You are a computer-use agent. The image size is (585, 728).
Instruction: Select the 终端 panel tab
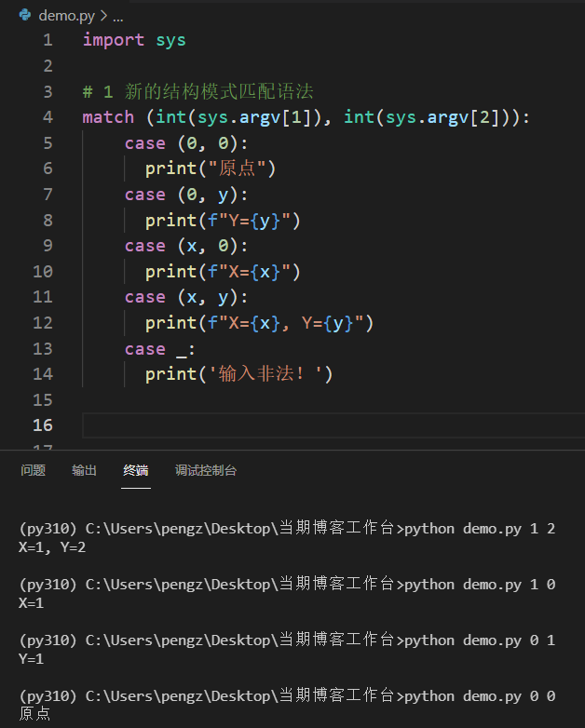tap(136, 470)
